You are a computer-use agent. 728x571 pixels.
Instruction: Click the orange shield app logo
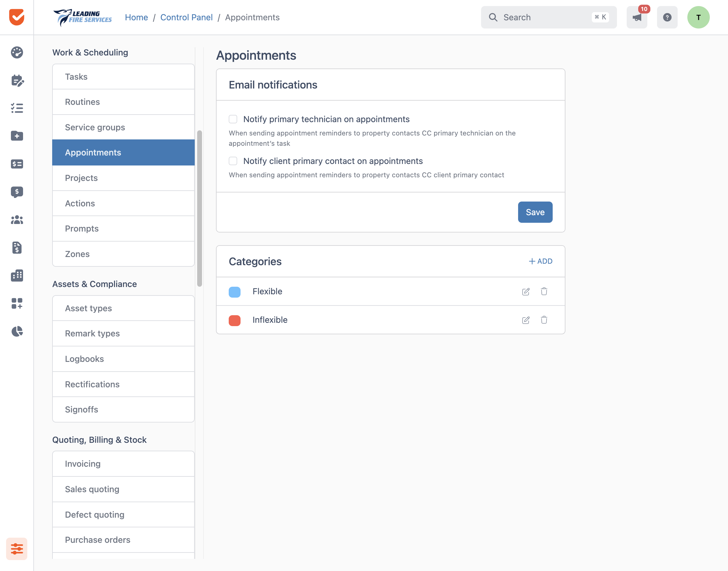(17, 17)
